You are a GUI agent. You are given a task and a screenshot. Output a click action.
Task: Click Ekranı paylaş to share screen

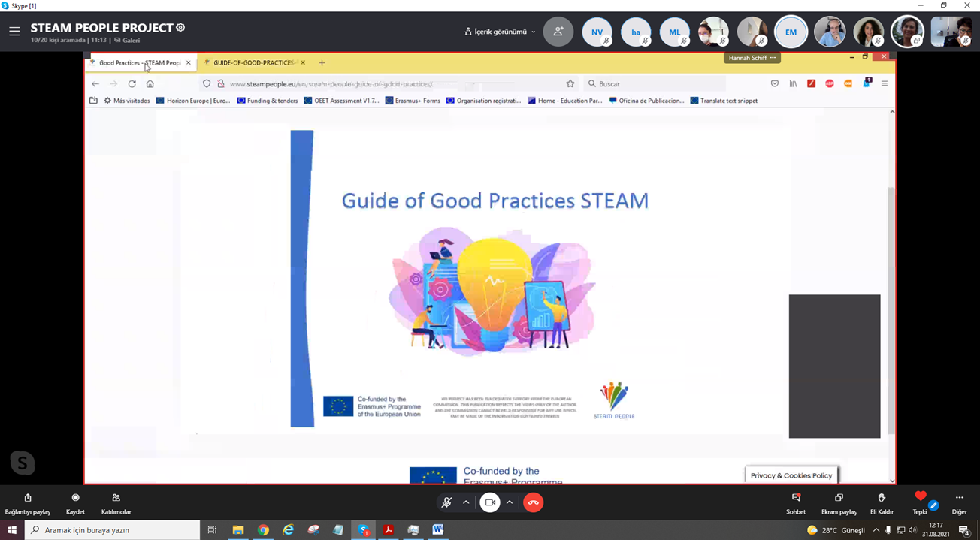[839, 502]
